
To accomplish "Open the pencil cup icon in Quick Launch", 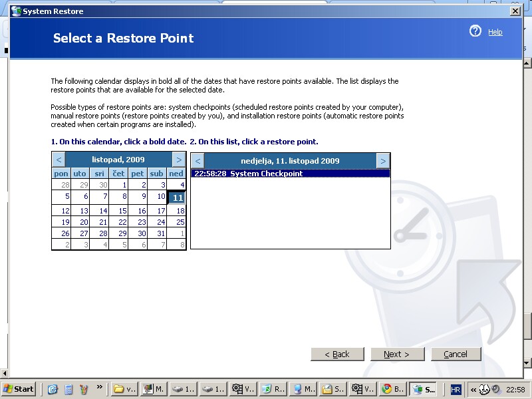I will coord(84,389).
